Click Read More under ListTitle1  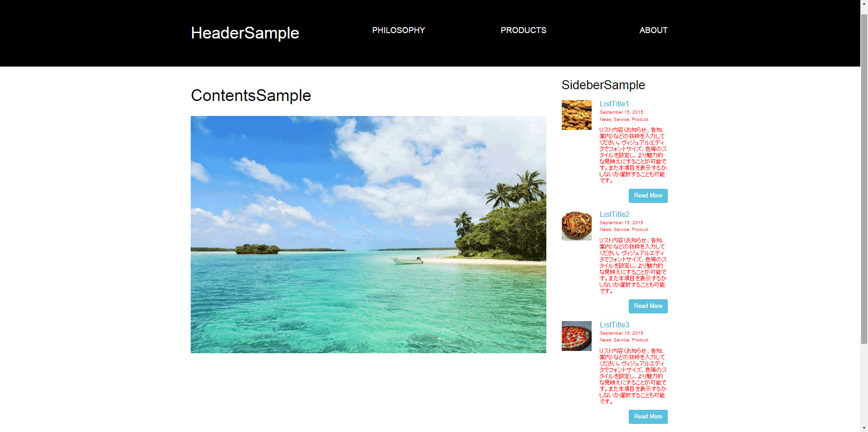tap(648, 196)
